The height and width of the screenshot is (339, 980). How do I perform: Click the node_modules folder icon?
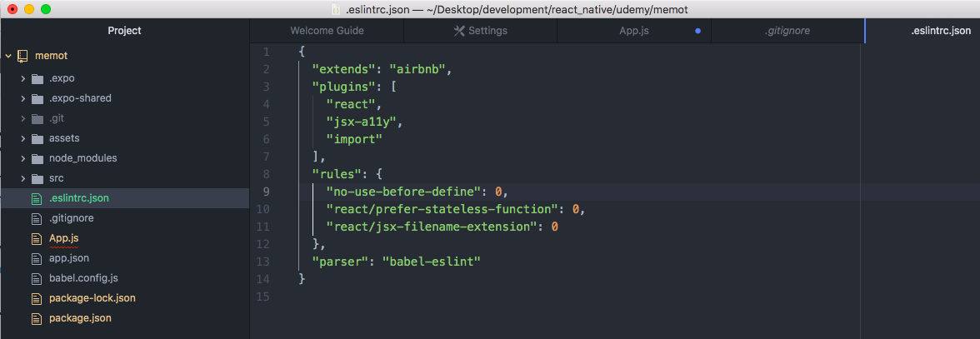(x=37, y=158)
